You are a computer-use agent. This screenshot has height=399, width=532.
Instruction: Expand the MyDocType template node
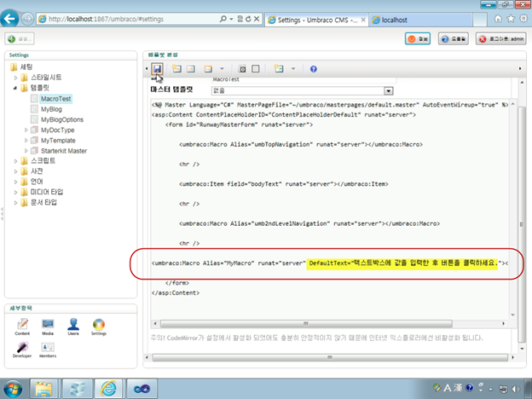[x=26, y=130]
